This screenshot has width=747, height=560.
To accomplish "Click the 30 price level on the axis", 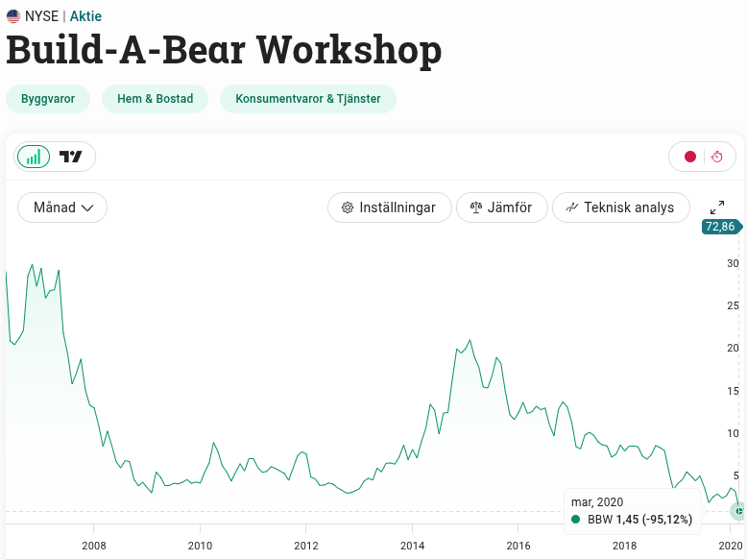I will (x=733, y=263).
